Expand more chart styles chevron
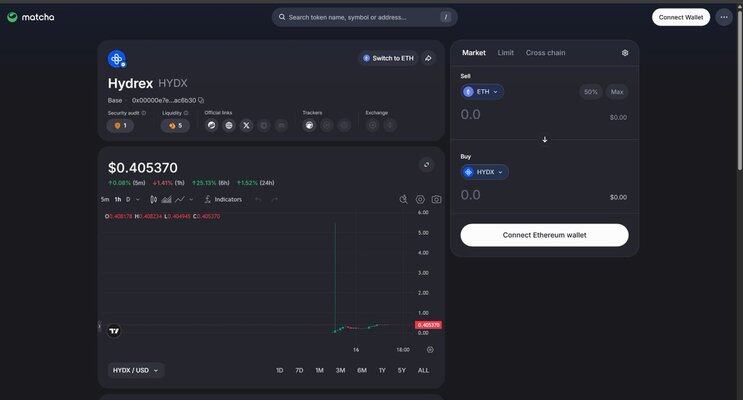Image resolution: width=743 pixels, height=400 pixels. (191, 200)
